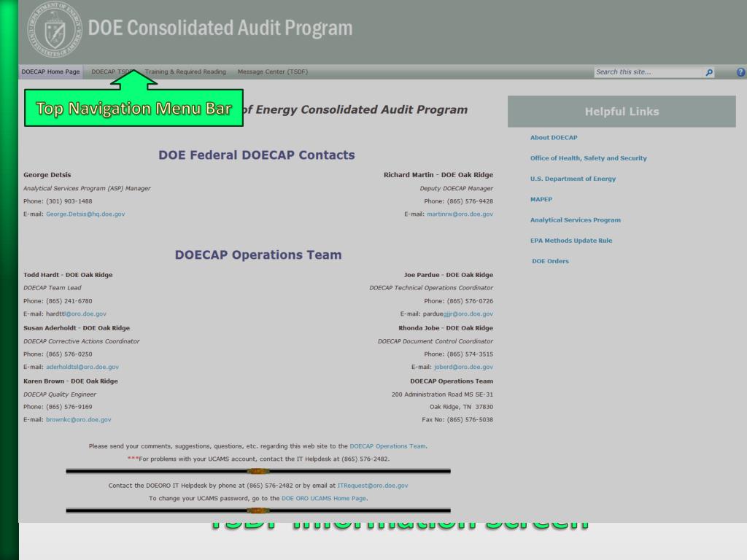Viewport: 747px width, 560px height.
Task: Click the search magnifier icon
Action: tap(709, 72)
